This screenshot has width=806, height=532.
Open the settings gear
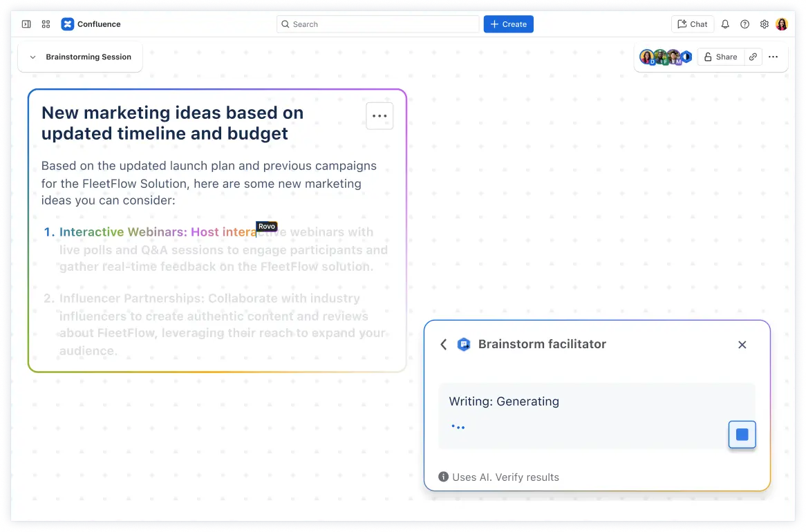click(x=764, y=24)
